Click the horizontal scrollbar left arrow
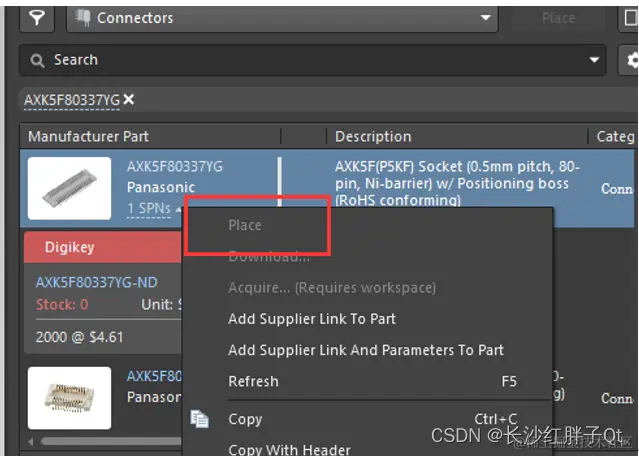The width and height of the screenshot is (639, 456). [x=31, y=441]
